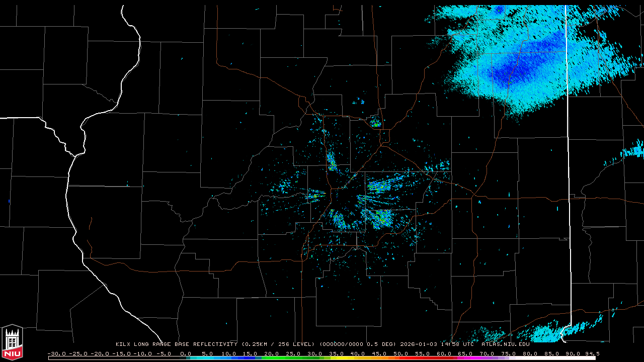The height and width of the screenshot is (362, 644).
Task: Click the -30.0 label on the scale
Action: point(56,353)
